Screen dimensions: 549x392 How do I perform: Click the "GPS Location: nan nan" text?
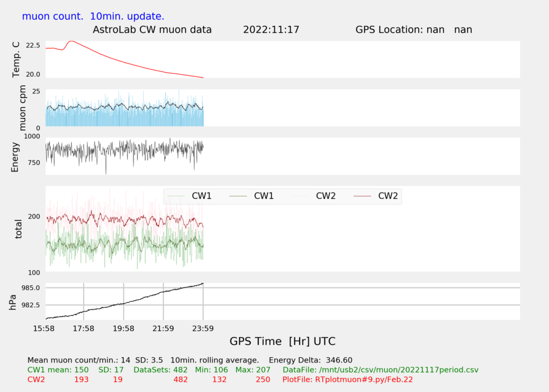(413, 29)
